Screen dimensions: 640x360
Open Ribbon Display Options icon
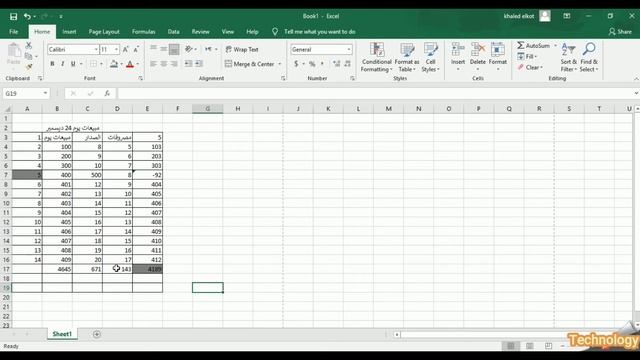tap(567, 16)
